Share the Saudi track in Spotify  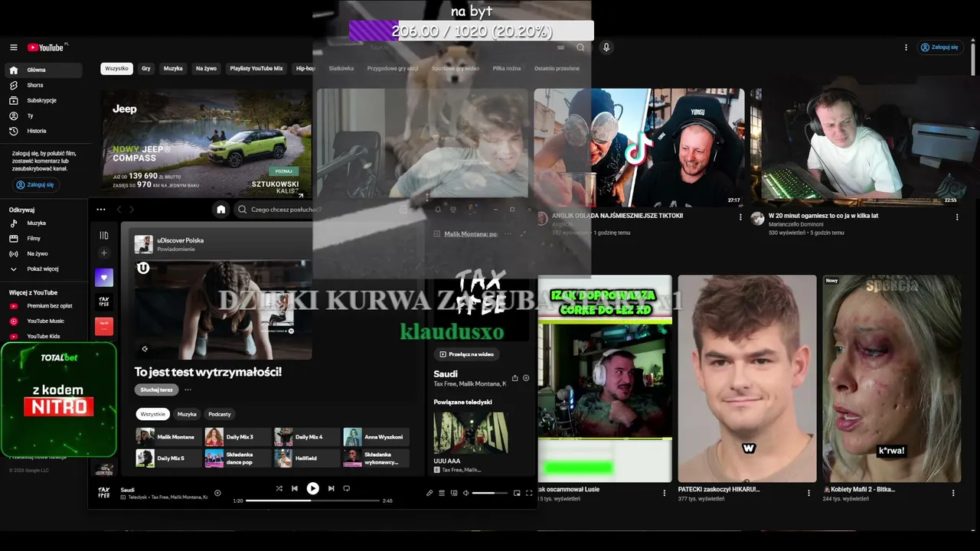[514, 378]
